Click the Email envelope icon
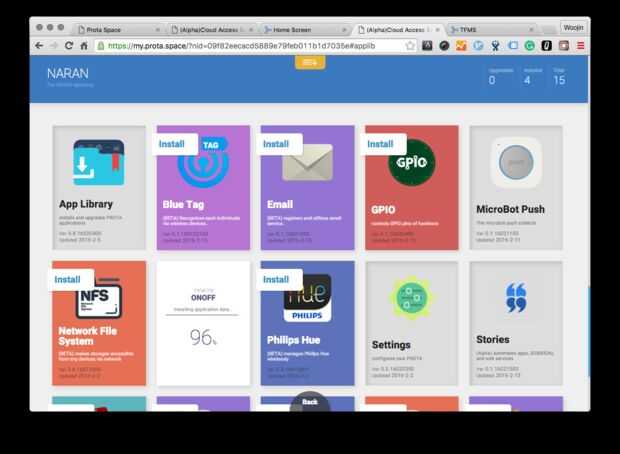Screen dimensions: 620x454 308,163
